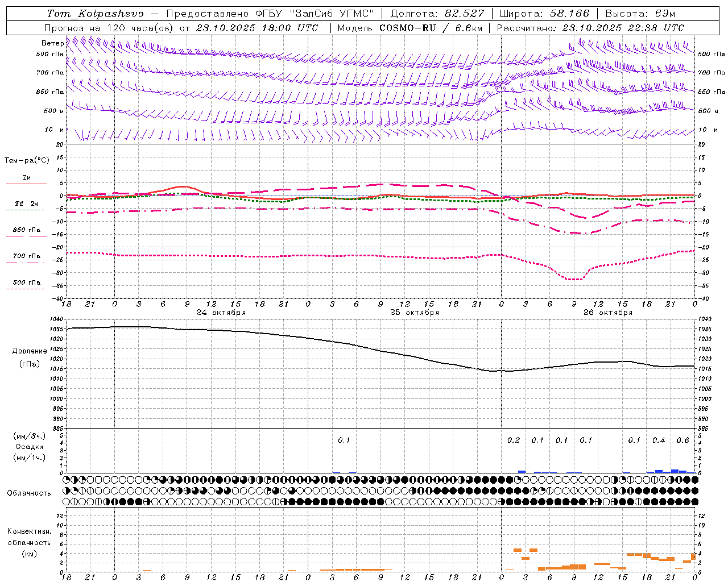Screen dimensions: 728x582
Task: Click the 'Осадки' precipitation label
Action: click(x=29, y=447)
